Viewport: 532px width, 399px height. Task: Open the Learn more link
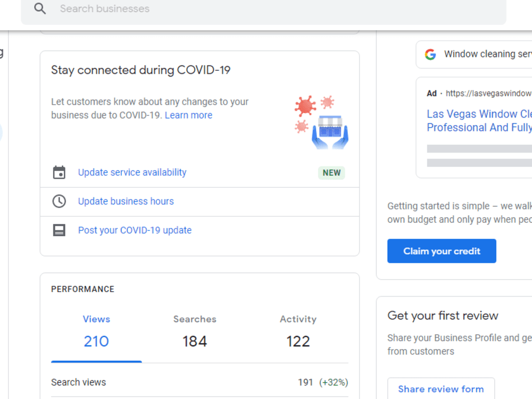pyautogui.click(x=188, y=115)
